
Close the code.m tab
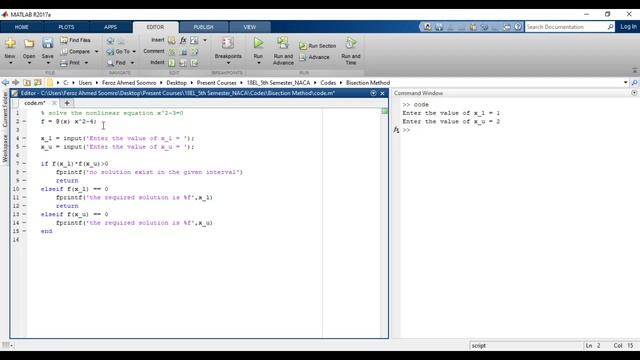pos(54,103)
